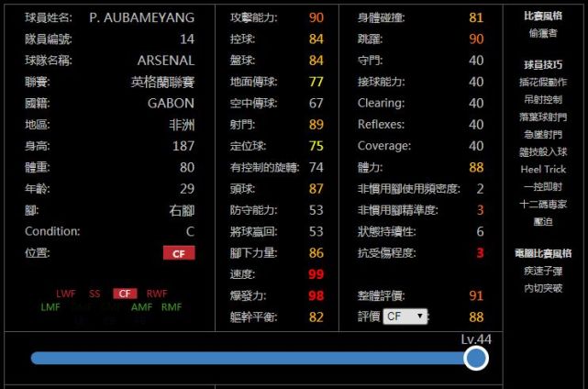588x389 pixels.
Task: Click weight value 80
Action: click(x=187, y=167)
